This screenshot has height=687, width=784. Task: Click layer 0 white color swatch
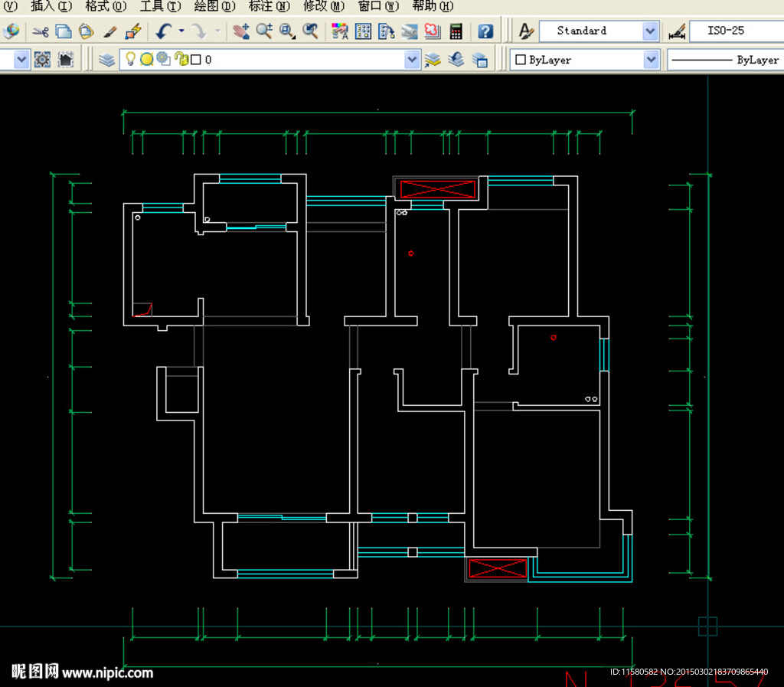pyautogui.click(x=196, y=60)
